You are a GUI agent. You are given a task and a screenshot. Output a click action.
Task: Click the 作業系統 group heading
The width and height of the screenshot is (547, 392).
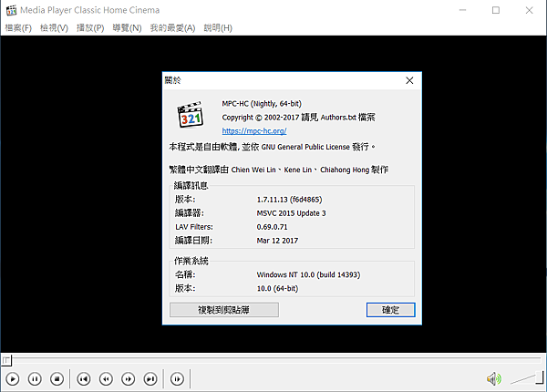(x=191, y=261)
